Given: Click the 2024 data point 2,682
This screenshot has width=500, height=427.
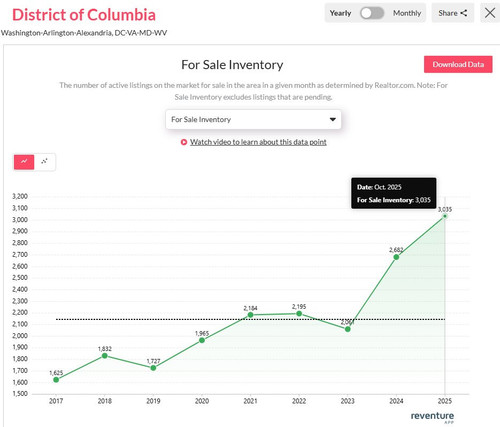Looking at the screenshot, I should tap(396, 257).
